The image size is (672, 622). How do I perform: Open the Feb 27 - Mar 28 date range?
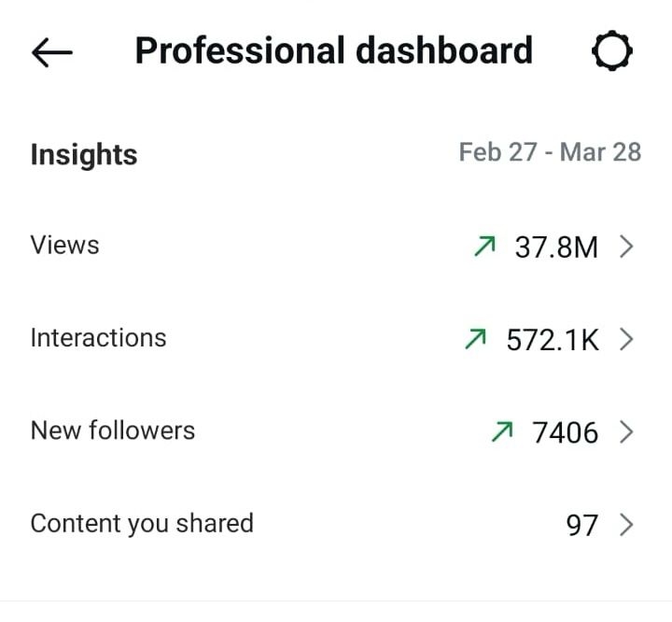(x=550, y=152)
